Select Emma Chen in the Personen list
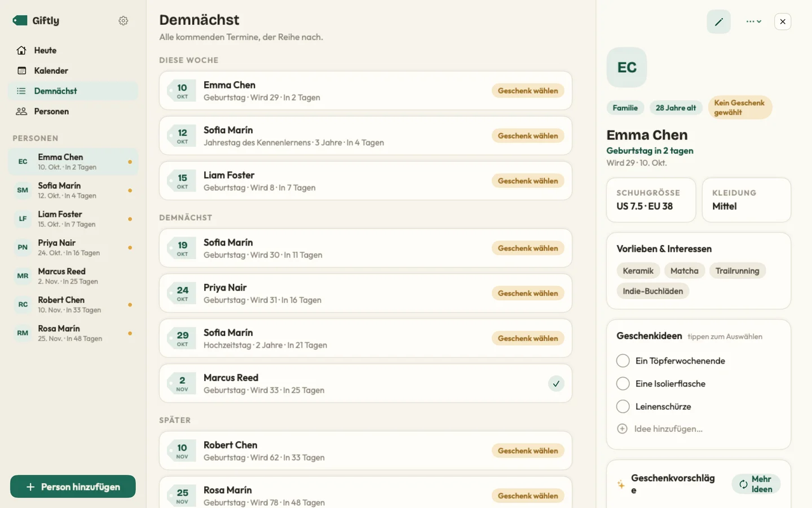 coord(73,161)
